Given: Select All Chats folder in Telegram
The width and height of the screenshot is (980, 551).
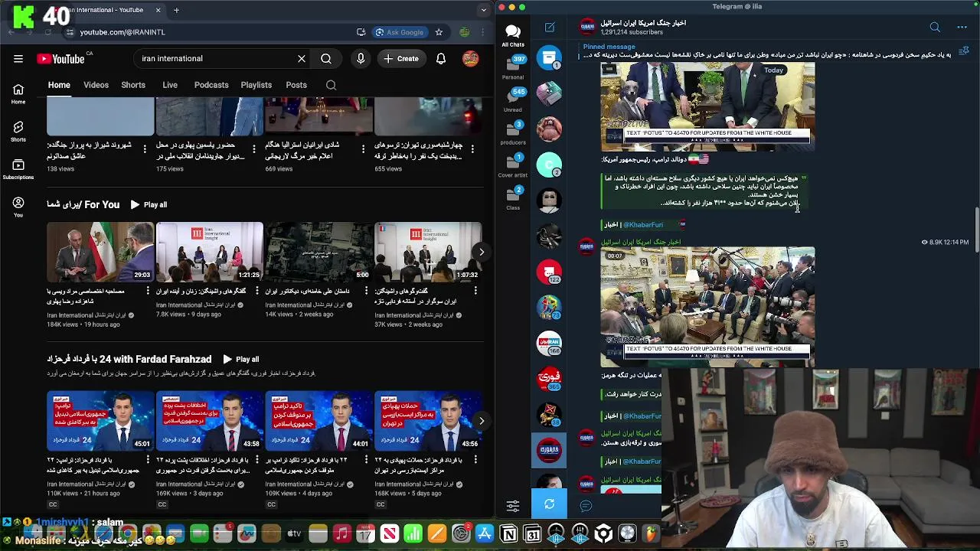Looking at the screenshot, I should pos(513,35).
